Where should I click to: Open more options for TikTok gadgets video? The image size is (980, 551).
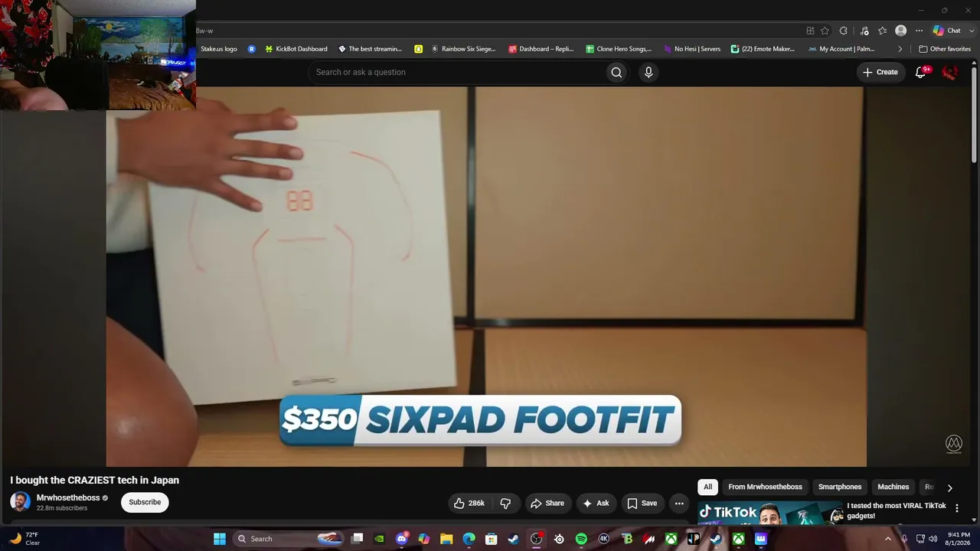[x=956, y=508]
